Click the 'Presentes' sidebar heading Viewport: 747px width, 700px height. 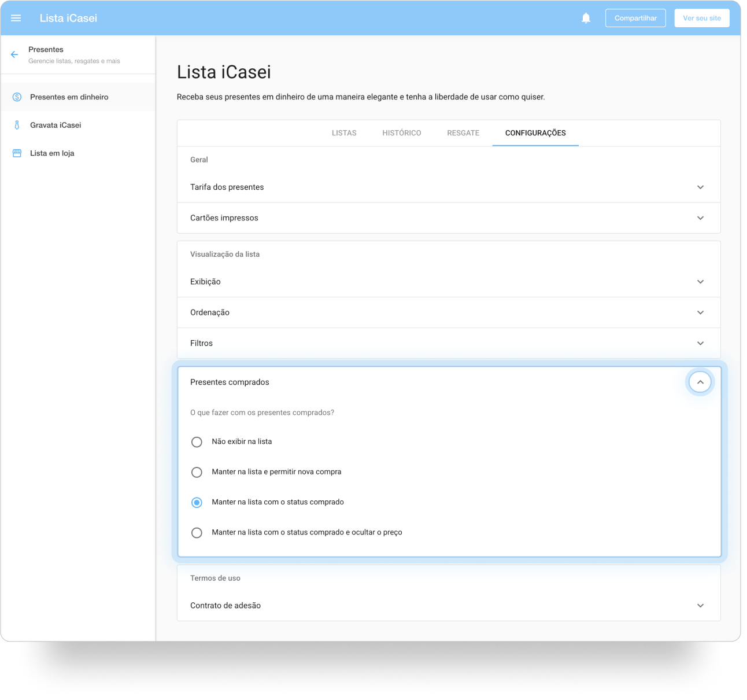46,50
